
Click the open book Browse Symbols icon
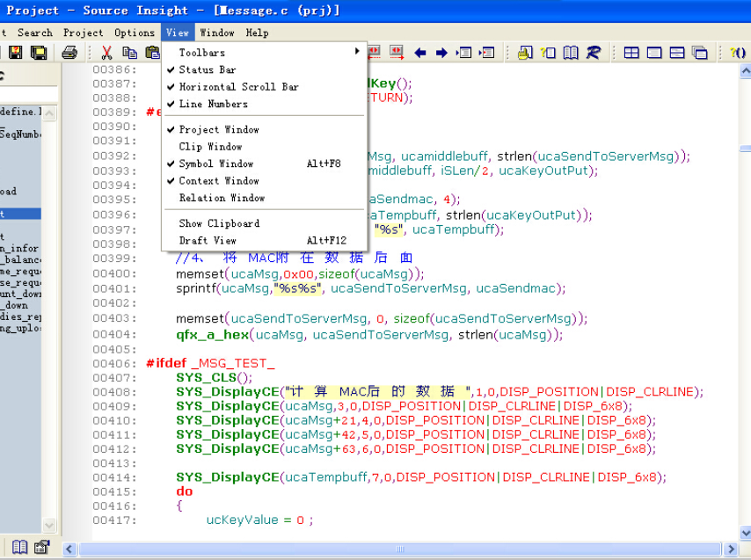571,53
